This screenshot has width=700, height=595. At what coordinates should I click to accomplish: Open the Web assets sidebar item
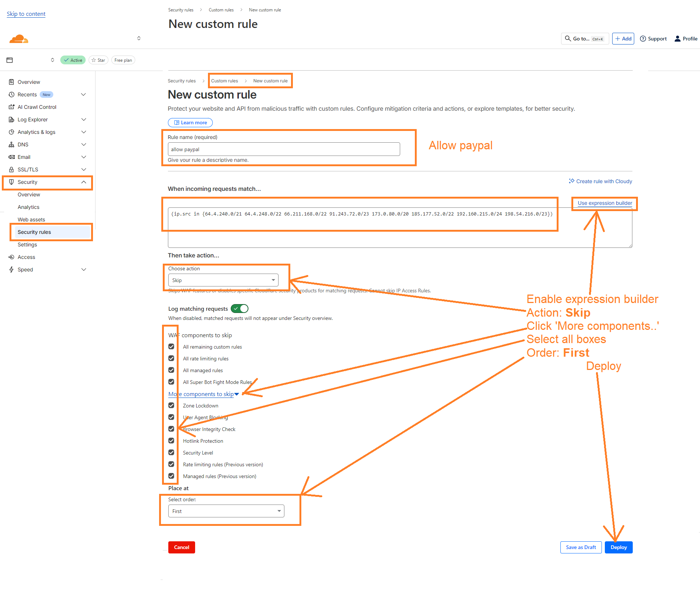point(31,220)
